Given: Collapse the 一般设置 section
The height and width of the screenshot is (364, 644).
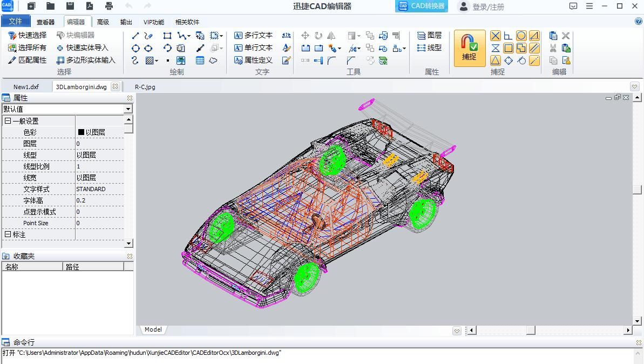Looking at the screenshot, I should point(8,121).
